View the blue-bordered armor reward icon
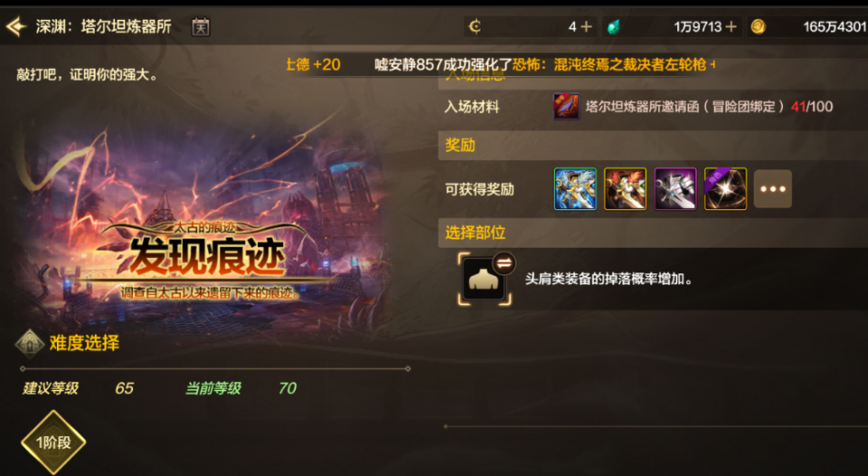 click(575, 189)
